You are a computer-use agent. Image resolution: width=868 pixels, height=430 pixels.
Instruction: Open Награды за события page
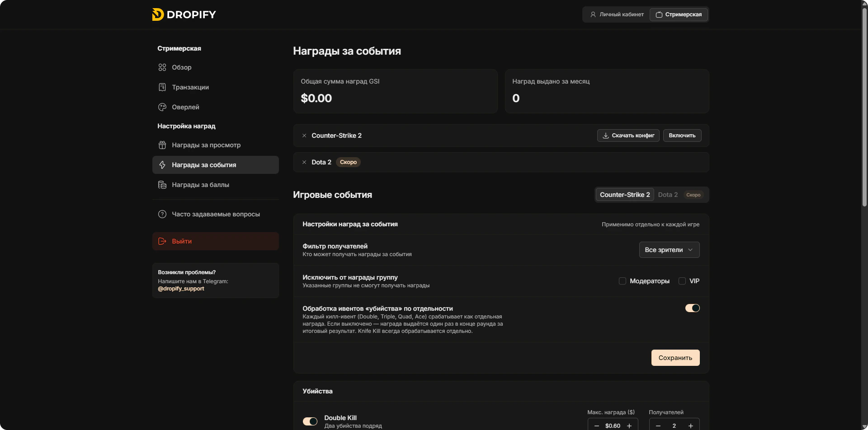click(215, 165)
